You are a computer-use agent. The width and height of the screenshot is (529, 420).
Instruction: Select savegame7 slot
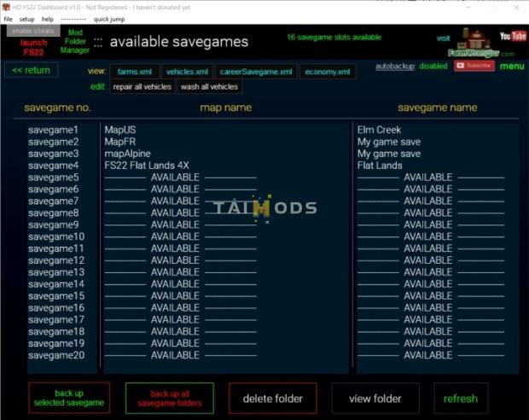click(x=53, y=201)
